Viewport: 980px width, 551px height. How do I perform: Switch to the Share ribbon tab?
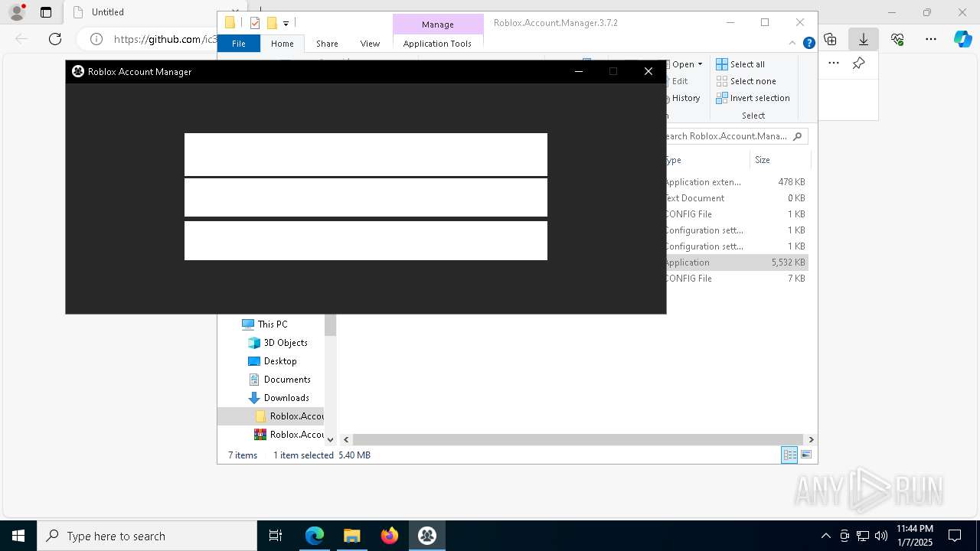coord(327,44)
